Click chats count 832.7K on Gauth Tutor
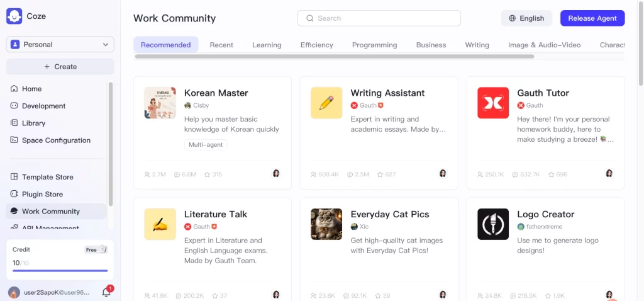Screen dimensions: 644x301 526,174
